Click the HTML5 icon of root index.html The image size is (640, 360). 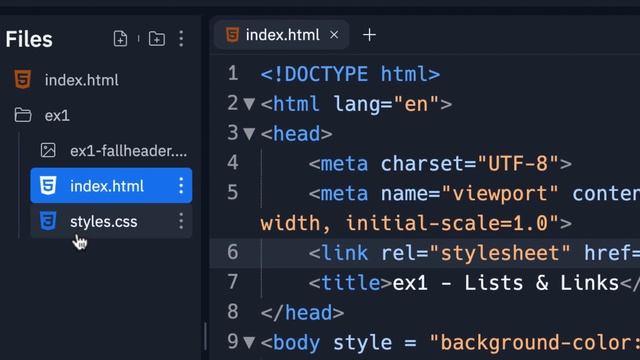point(23,80)
